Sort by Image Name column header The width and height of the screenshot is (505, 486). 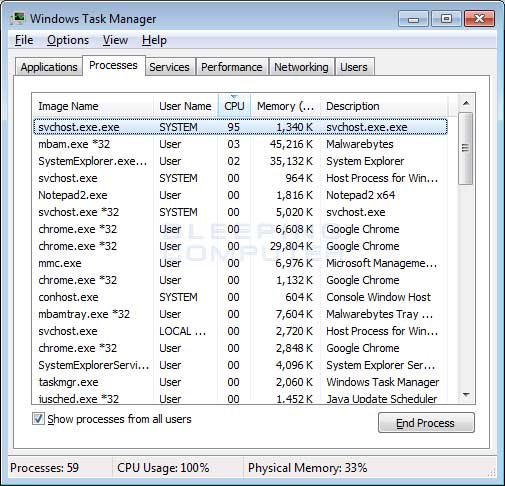pyautogui.click(x=93, y=106)
